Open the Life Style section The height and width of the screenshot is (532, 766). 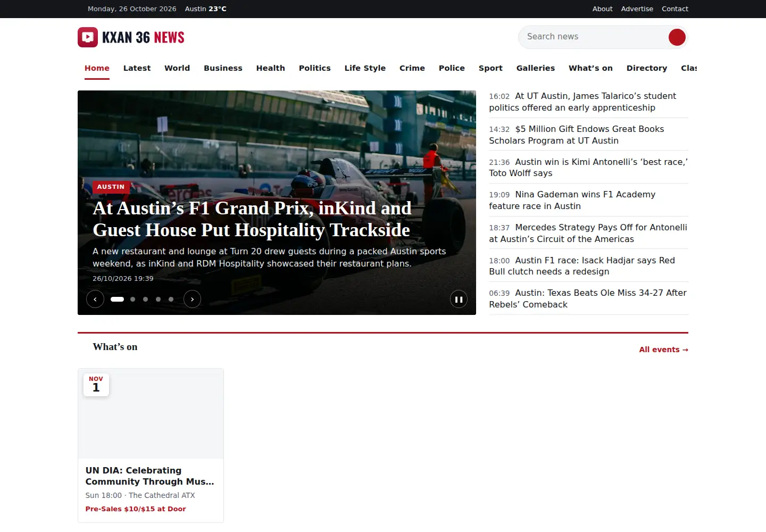pos(365,68)
